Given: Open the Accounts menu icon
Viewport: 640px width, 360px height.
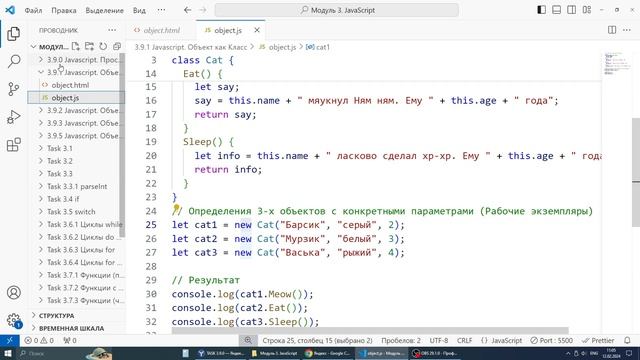Looking at the screenshot, I should 13,293.
